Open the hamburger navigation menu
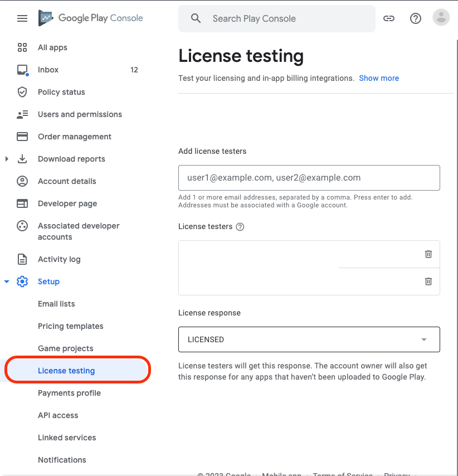The height and width of the screenshot is (476, 458). tap(22, 18)
